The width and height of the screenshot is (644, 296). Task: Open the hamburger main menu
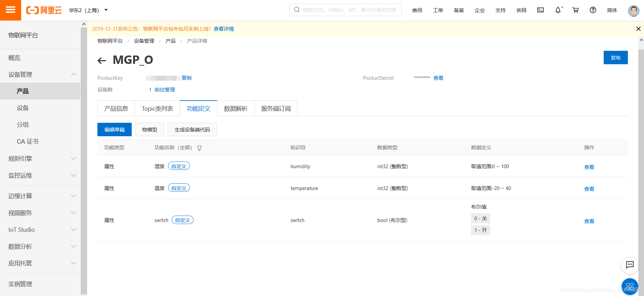(x=10, y=10)
